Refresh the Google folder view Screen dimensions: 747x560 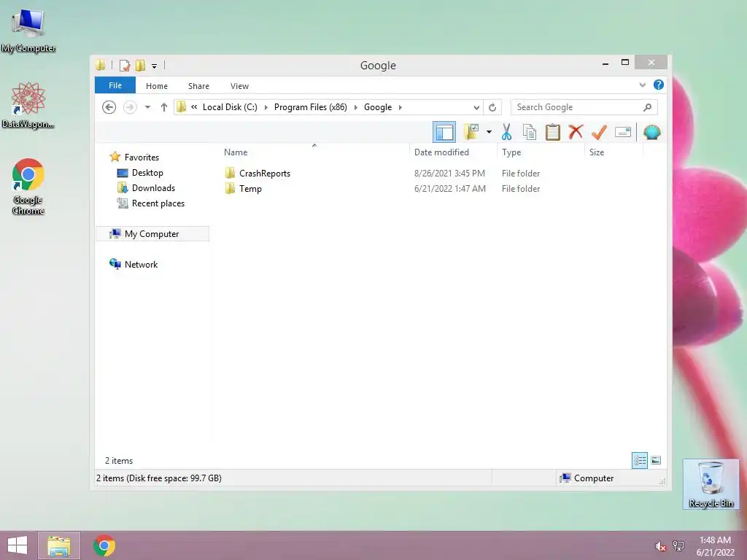tap(492, 108)
